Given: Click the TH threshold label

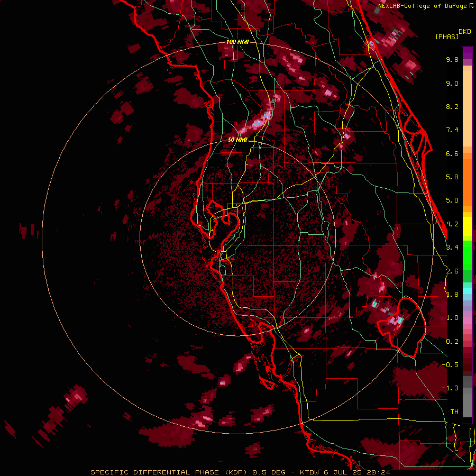Looking at the screenshot, I should tap(454, 412).
